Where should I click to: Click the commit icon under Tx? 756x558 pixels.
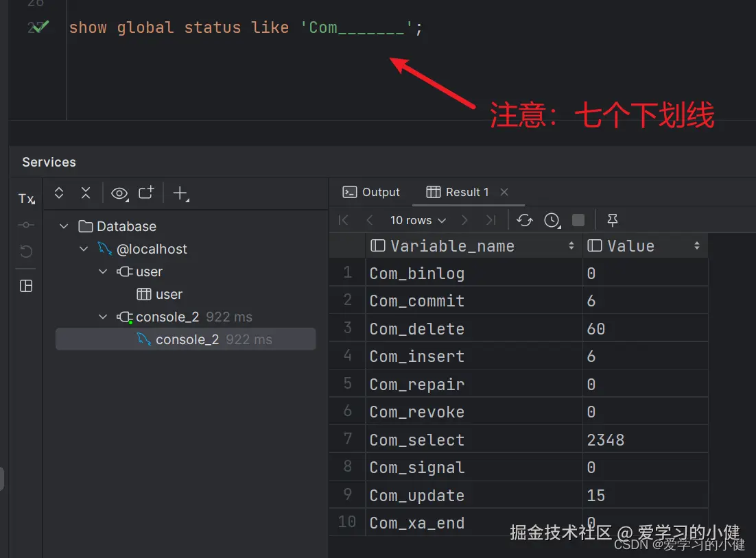pyautogui.click(x=26, y=225)
